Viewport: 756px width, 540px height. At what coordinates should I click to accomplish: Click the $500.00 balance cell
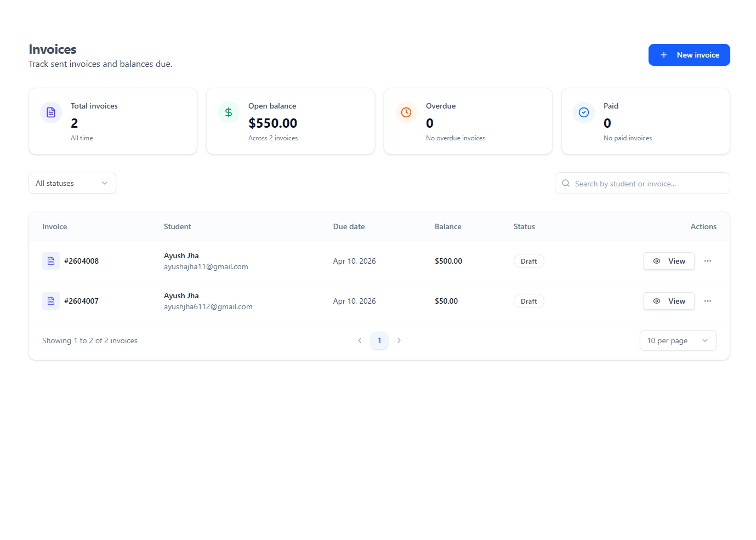tap(448, 261)
